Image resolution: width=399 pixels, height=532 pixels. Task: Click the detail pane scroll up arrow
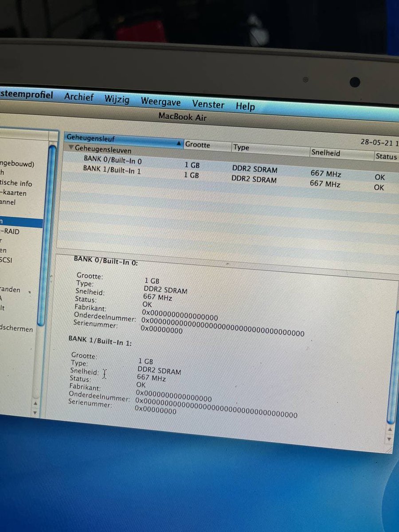(x=389, y=430)
